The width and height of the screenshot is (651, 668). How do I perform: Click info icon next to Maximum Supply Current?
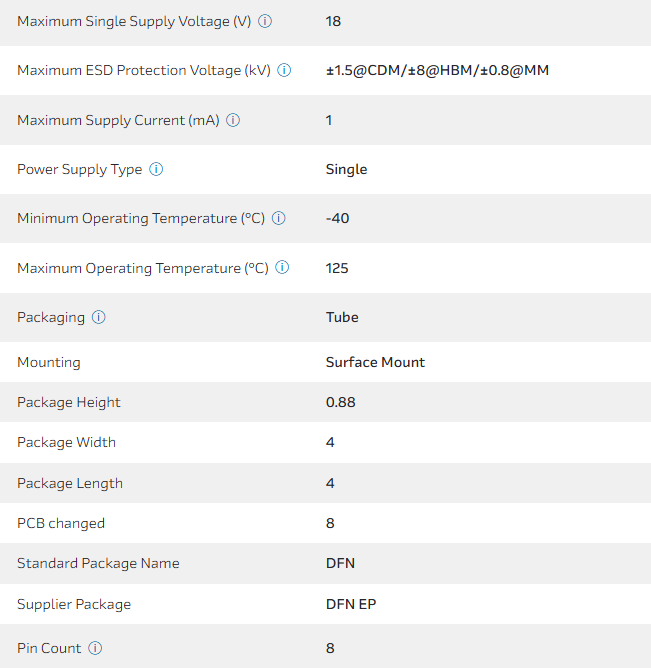pyautogui.click(x=233, y=120)
